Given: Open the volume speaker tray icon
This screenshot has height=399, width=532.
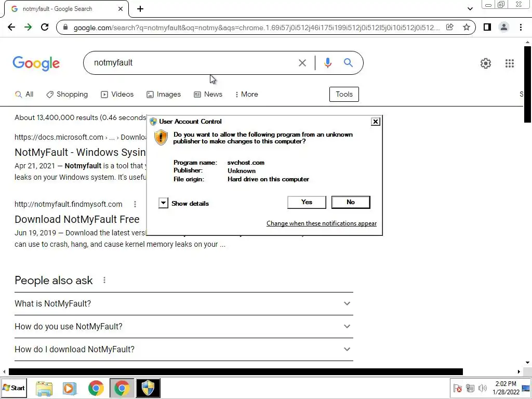Looking at the screenshot, I should (x=482, y=388).
